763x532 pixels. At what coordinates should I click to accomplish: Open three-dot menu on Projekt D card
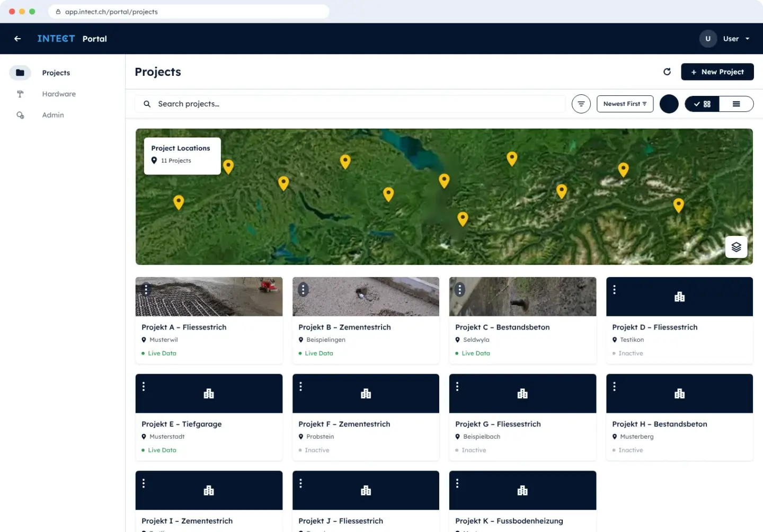pyautogui.click(x=614, y=289)
